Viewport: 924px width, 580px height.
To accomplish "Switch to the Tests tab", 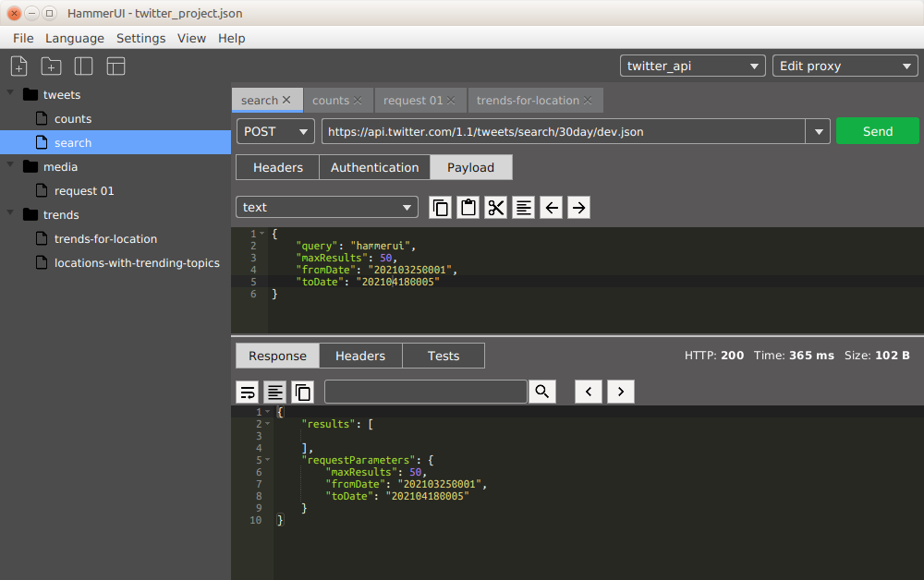I will click(x=444, y=356).
